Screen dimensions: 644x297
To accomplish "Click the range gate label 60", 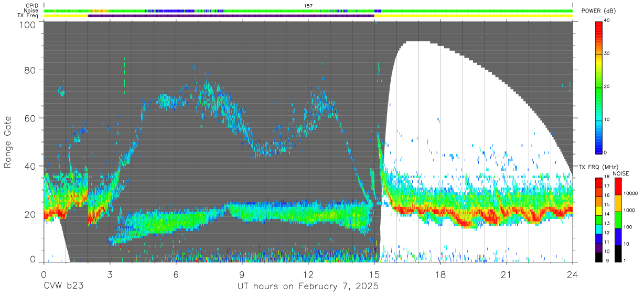I will tap(30, 118).
